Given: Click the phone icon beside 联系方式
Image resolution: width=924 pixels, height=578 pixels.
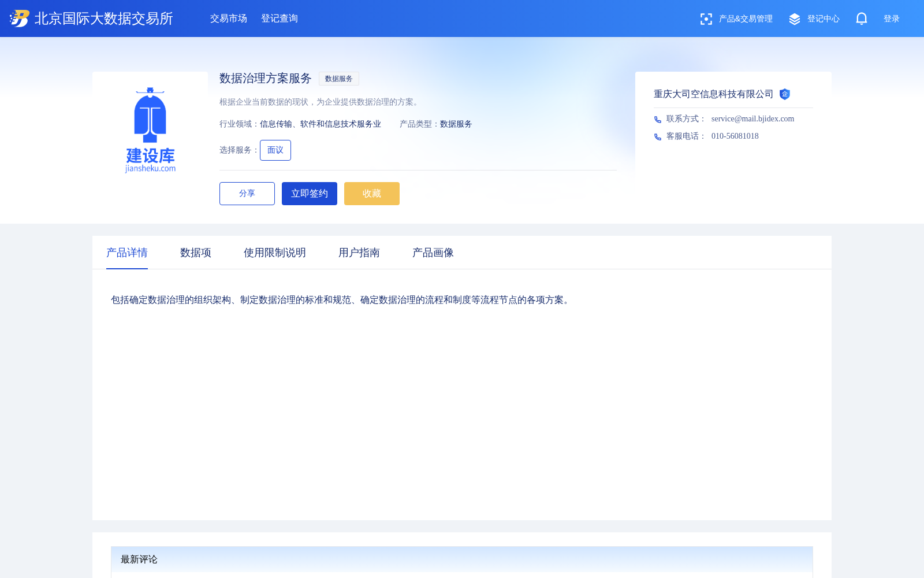Looking at the screenshot, I should point(658,120).
